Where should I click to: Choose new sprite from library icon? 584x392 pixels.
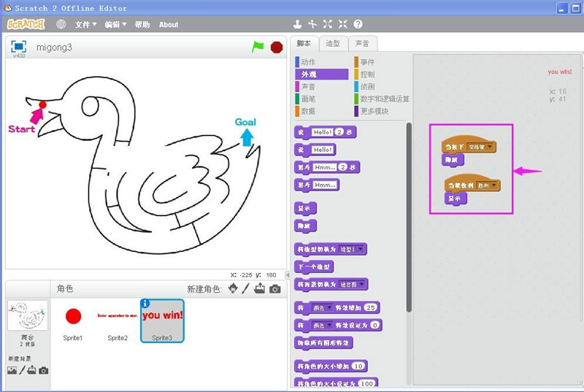pos(233,288)
